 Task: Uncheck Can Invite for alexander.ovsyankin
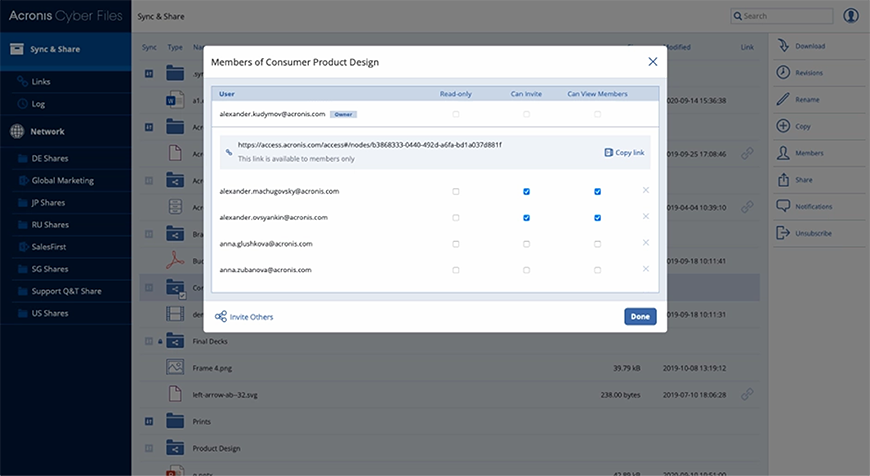point(526,217)
